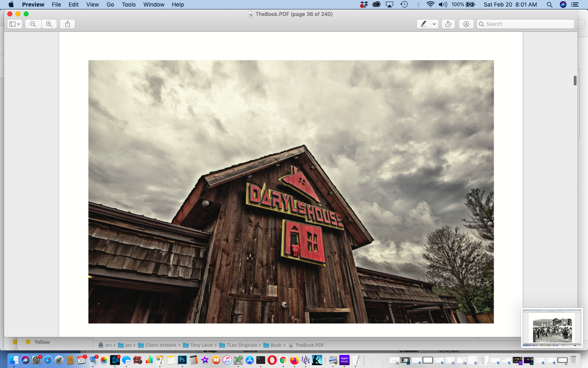Rotate the page left
Screen dimensions: 588x368
[x=448, y=24]
